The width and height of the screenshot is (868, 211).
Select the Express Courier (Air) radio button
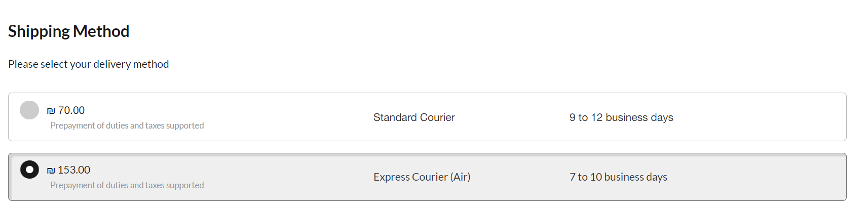pos(29,170)
